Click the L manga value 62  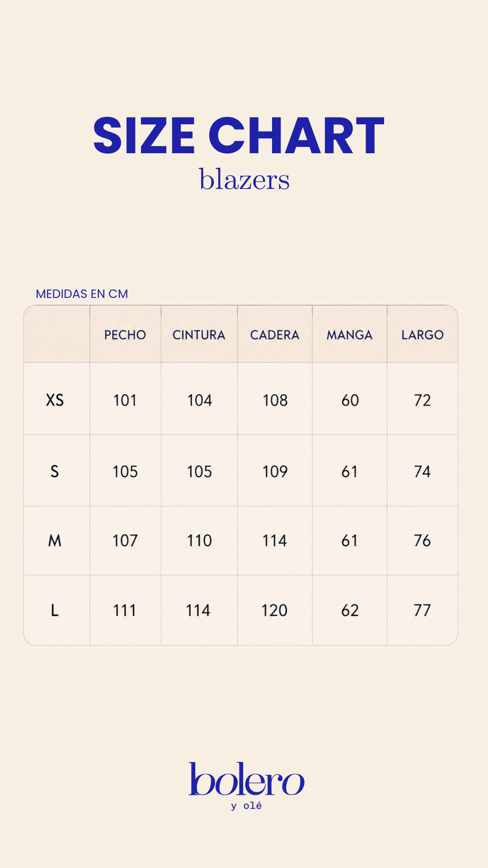click(x=350, y=610)
